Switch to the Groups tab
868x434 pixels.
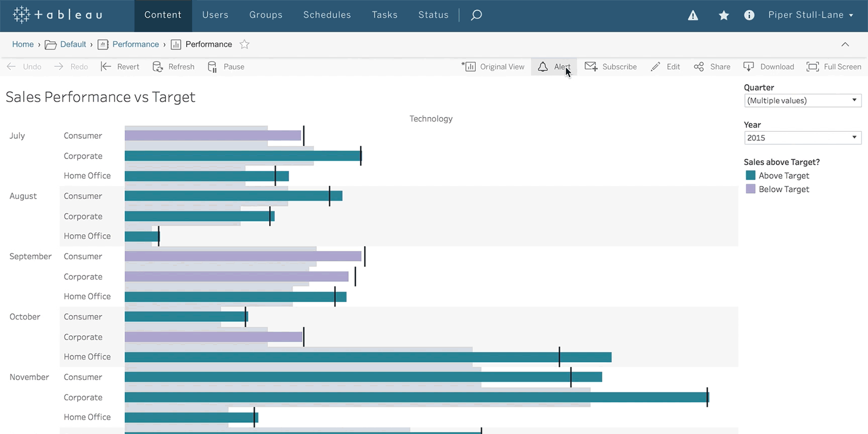266,15
